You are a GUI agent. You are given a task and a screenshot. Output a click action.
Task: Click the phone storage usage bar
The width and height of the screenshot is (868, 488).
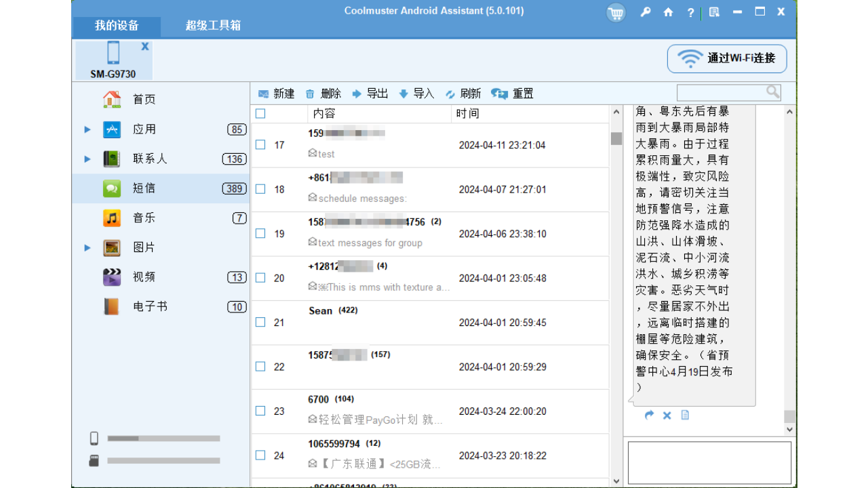click(163, 437)
